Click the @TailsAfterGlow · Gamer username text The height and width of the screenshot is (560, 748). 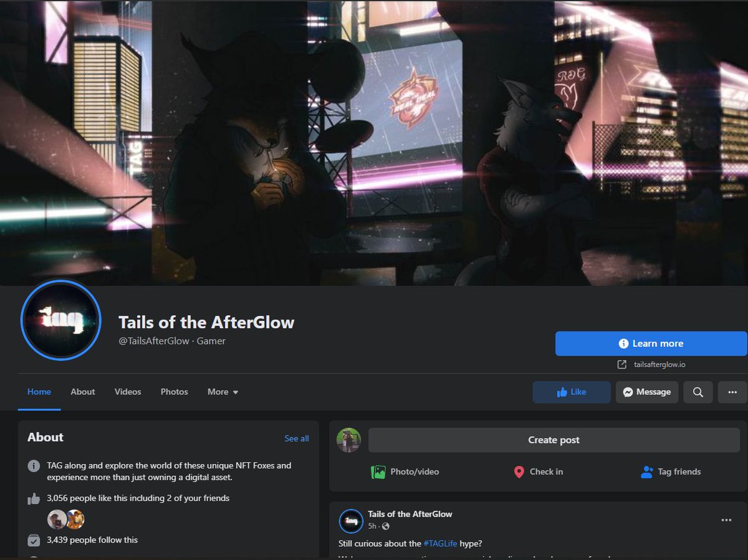point(172,341)
